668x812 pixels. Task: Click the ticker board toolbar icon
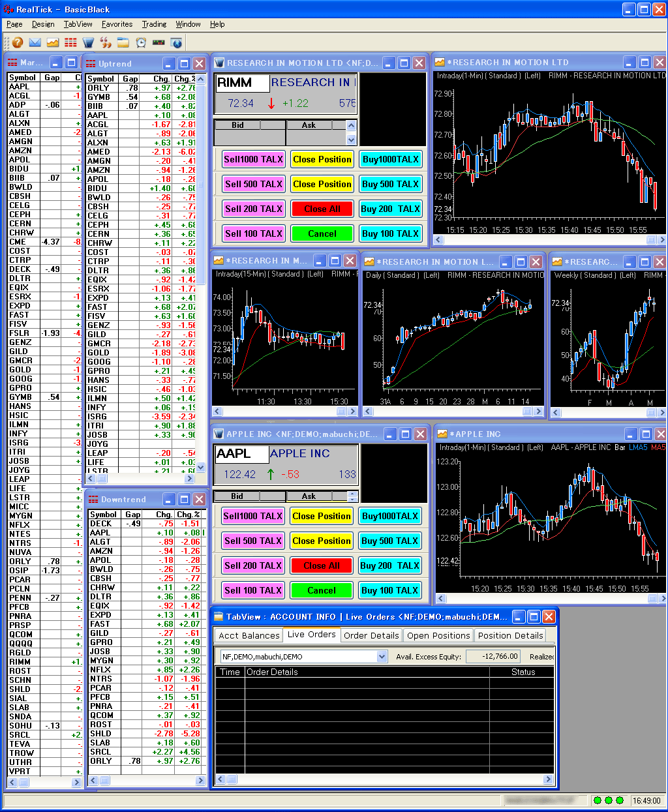159,42
